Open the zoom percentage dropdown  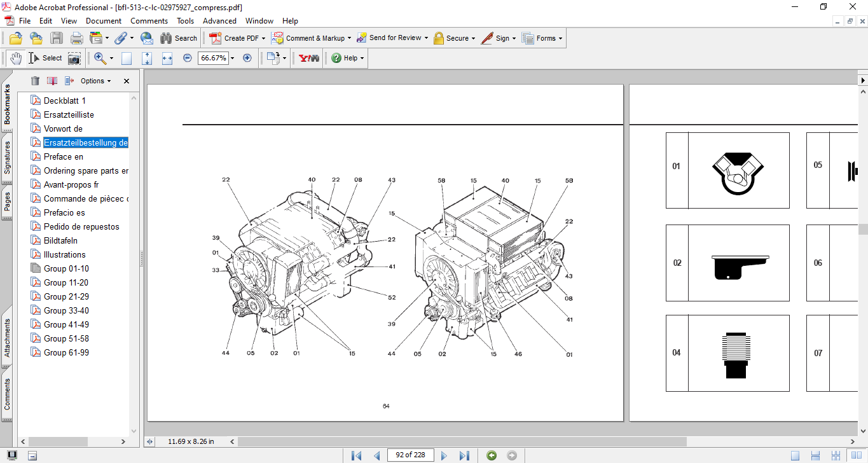click(232, 58)
